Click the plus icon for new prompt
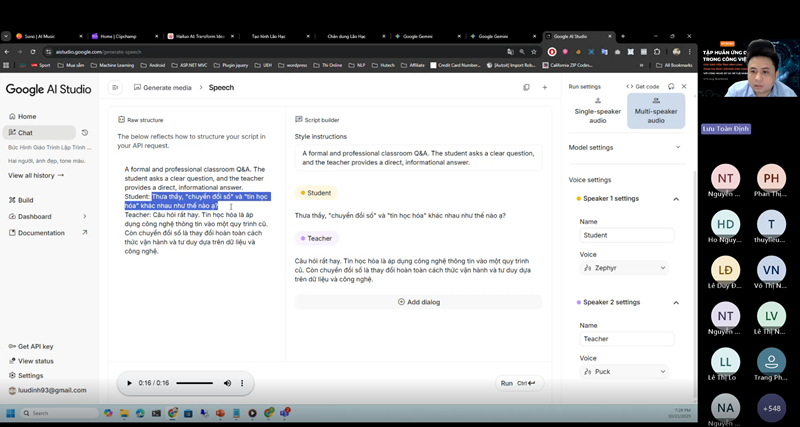 click(x=544, y=88)
